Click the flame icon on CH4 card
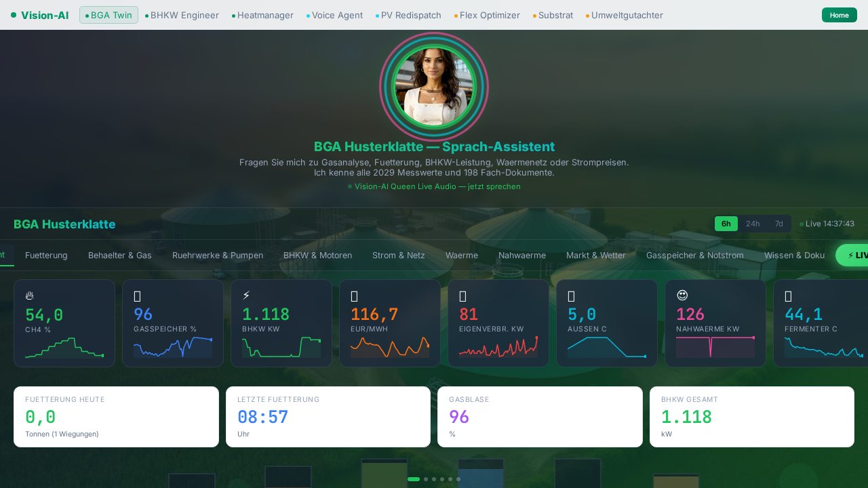The image size is (868, 488). pyautogui.click(x=30, y=296)
